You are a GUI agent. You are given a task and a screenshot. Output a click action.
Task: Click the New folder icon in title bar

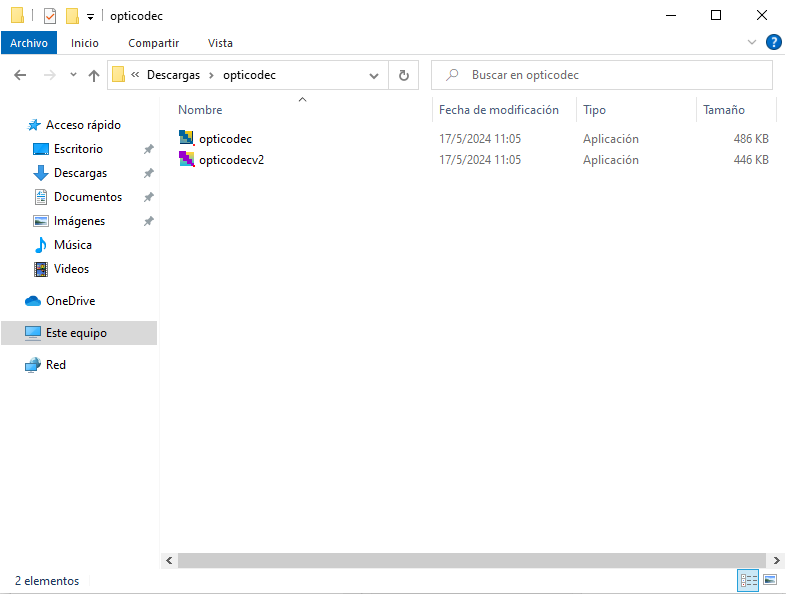(x=72, y=16)
